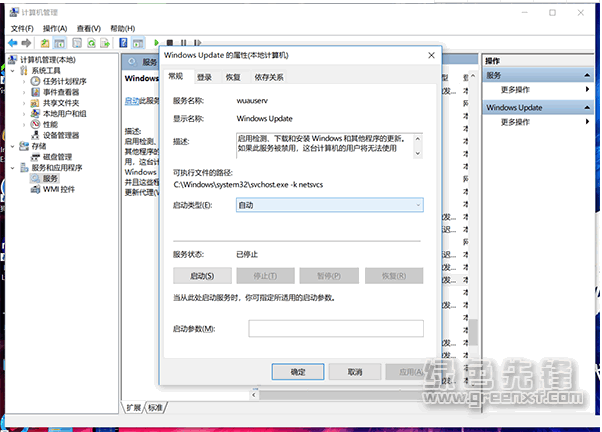Viewport: 602px width, 432px height.
Task: Collapse the 系统工具 tree node
Action: (13, 71)
